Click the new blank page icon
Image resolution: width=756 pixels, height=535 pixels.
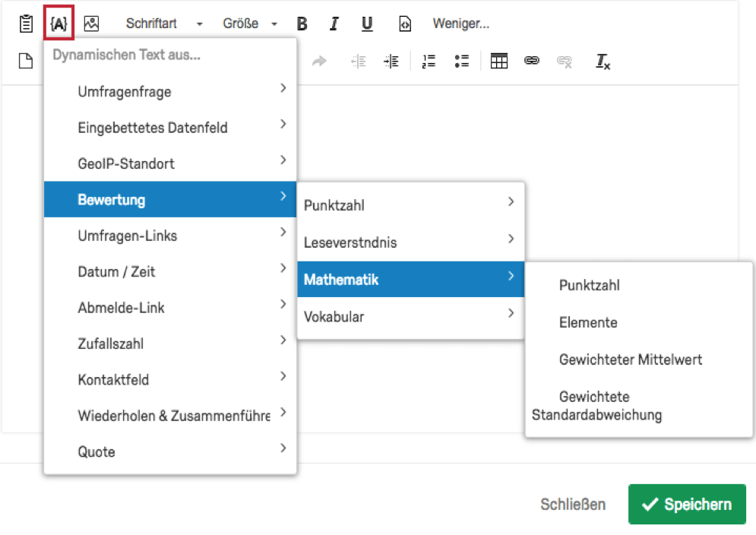pos(26,62)
